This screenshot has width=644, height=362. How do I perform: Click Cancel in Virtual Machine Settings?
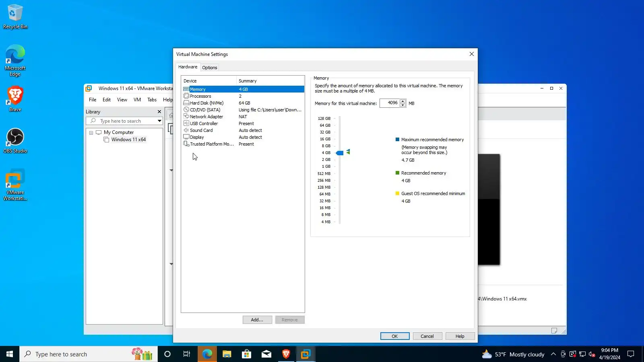click(x=427, y=336)
